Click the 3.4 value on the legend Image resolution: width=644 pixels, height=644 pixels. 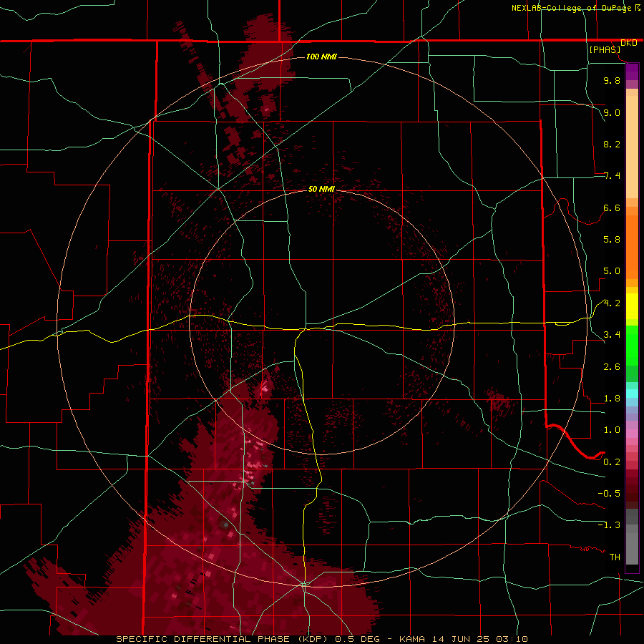pyautogui.click(x=612, y=335)
